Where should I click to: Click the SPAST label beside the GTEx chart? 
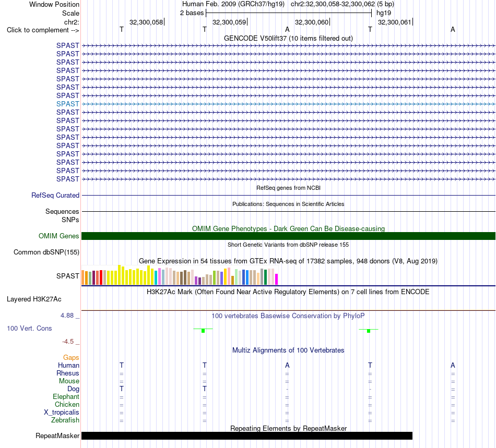[68, 276]
